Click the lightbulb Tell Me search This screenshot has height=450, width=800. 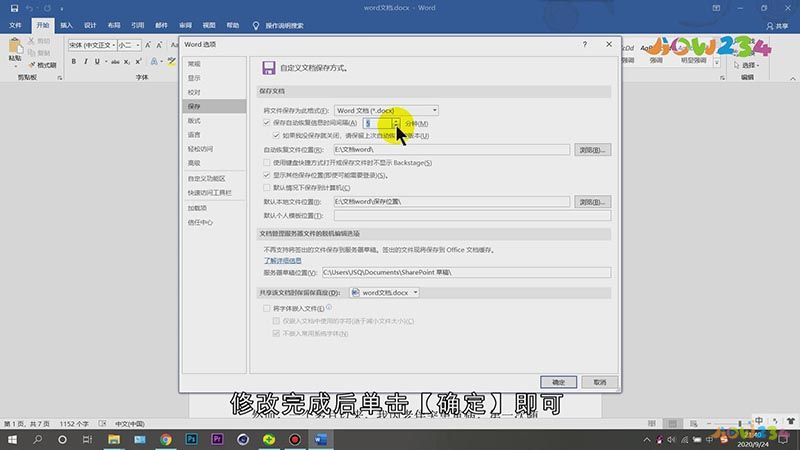coord(256,25)
